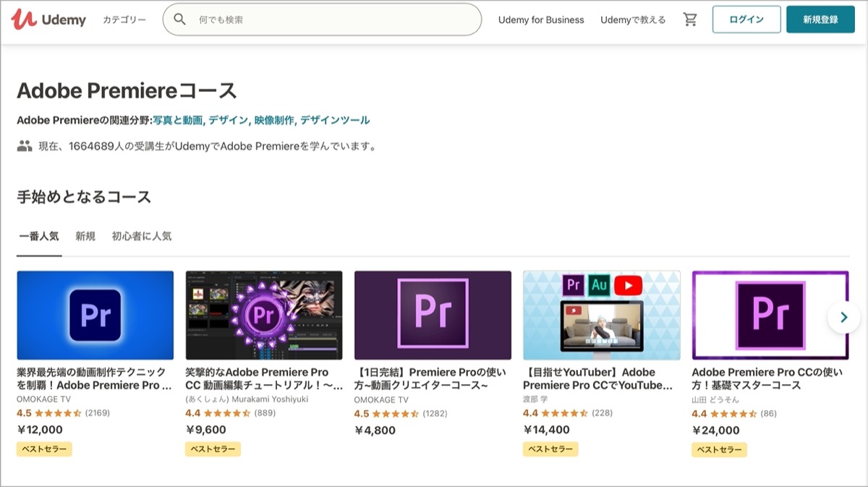This screenshot has height=487, width=868.
Task: Open the カテゴリー menu
Action: (x=124, y=20)
